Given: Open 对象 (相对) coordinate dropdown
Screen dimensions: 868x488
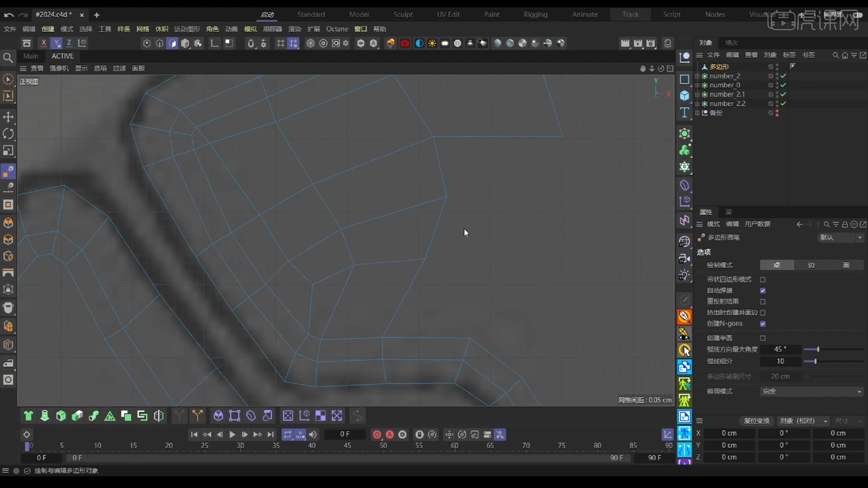Looking at the screenshot, I should point(804,421).
